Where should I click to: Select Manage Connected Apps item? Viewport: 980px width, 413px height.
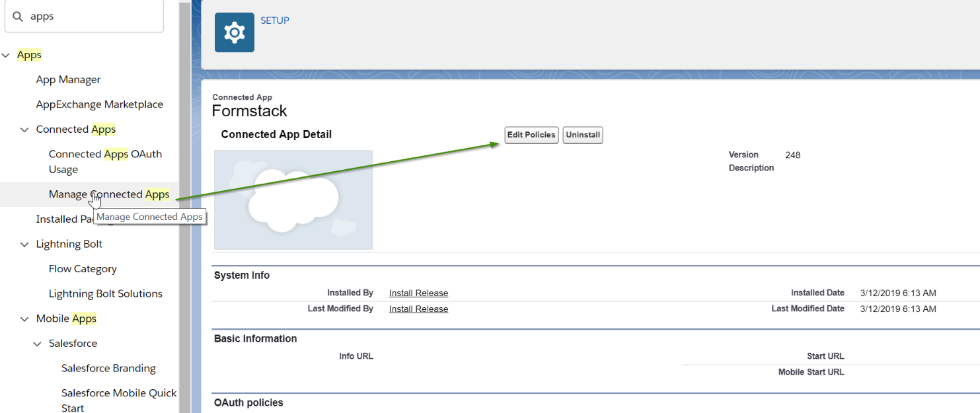coord(109,194)
